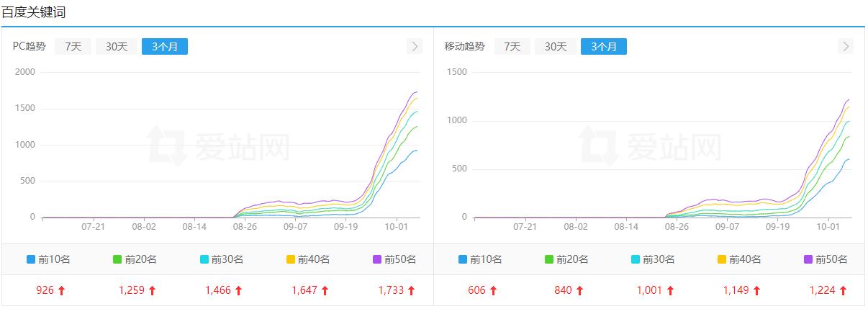Switch 移动趋势 to 7天 view
868x309 pixels.
click(512, 47)
